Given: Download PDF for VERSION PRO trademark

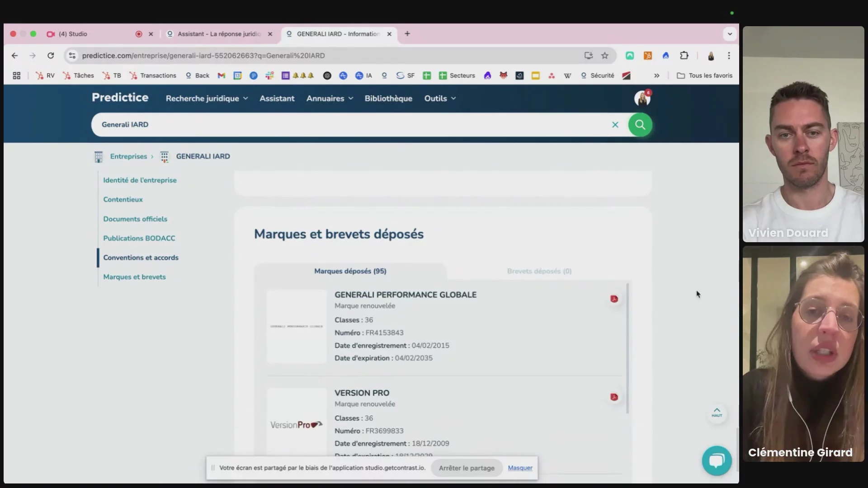Looking at the screenshot, I should coord(614,397).
